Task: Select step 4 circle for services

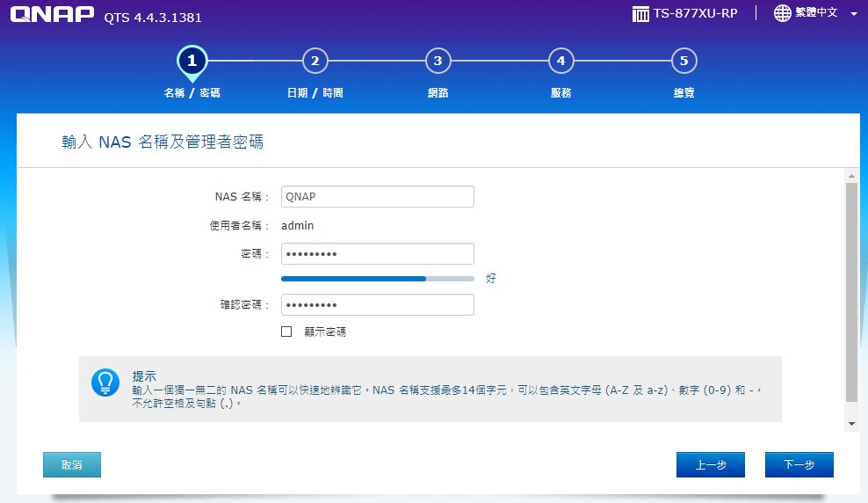Action: tap(561, 61)
